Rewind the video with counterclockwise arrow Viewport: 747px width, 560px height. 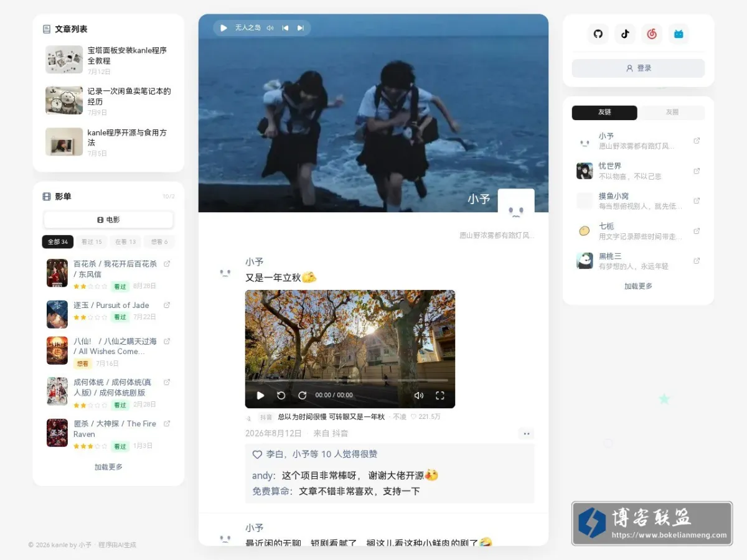[x=281, y=395]
